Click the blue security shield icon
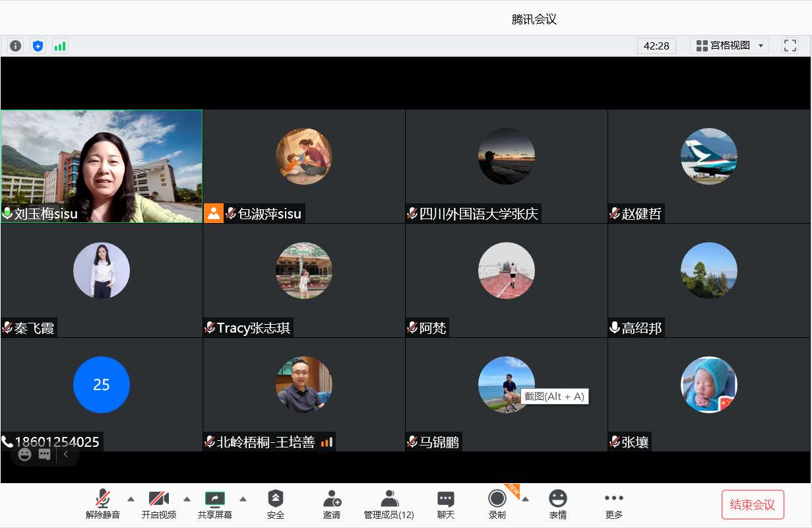This screenshot has height=528, width=812. [38, 46]
